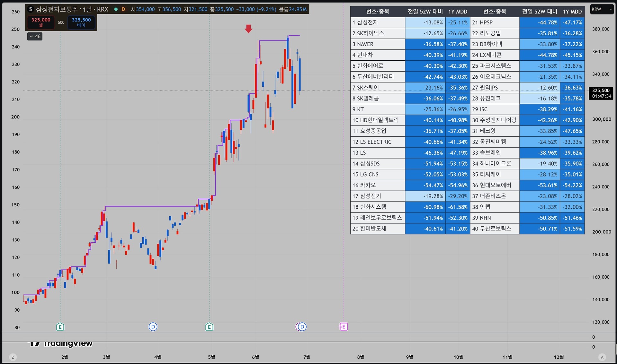The height and width of the screenshot is (364, 617).
Task: Select the 5 한화에어로 table cell
Action: 378,66
